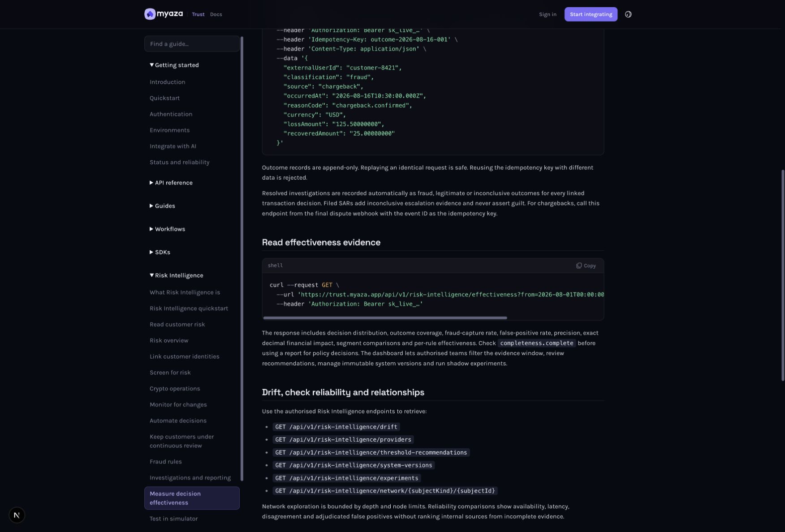Open Status and reliability page
This screenshot has width=785, height=532.
179,163
